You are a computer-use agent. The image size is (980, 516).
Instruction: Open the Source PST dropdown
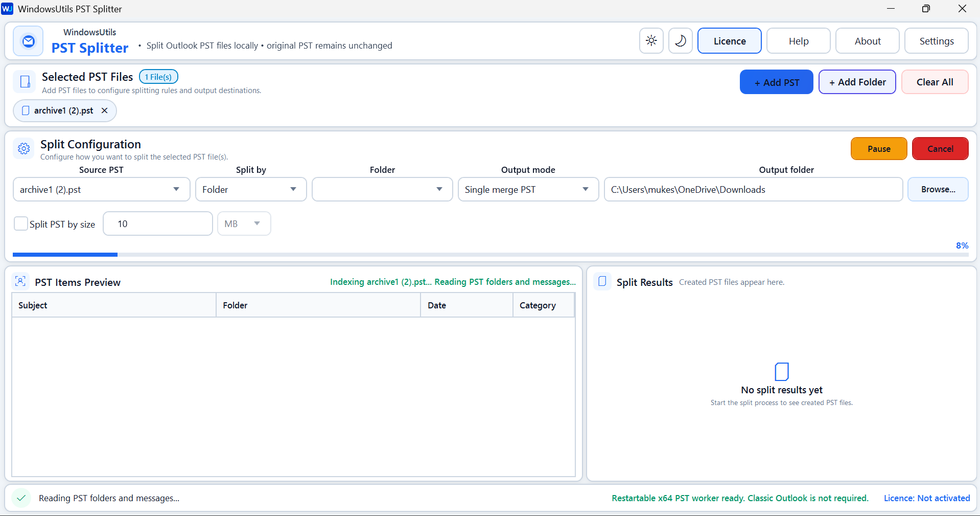101,189
